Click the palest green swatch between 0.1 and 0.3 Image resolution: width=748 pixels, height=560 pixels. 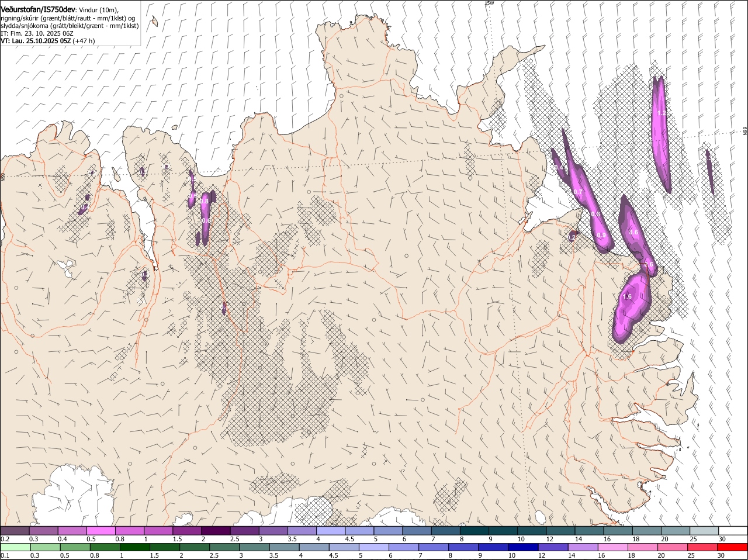[16, 547]
